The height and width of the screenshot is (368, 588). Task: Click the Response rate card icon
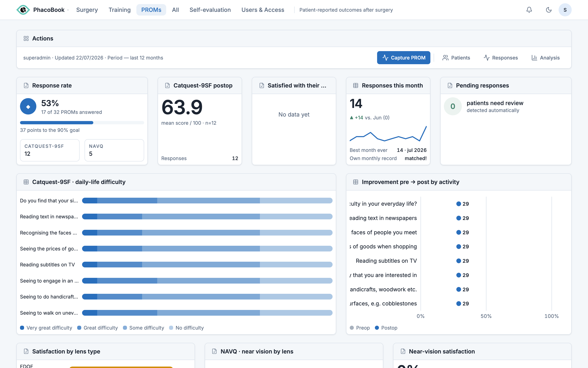coord(26,85)
